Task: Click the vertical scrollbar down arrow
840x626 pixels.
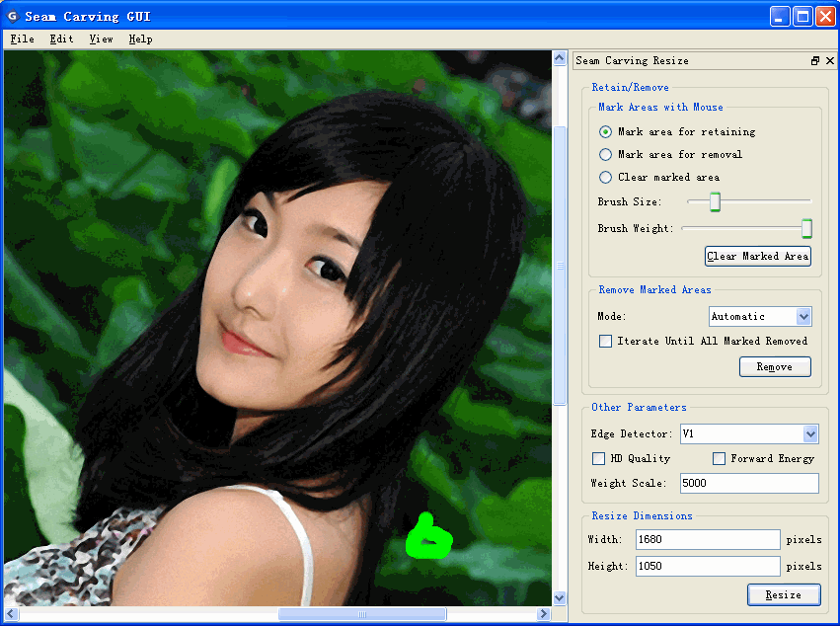Action: [x=560, y=598]
